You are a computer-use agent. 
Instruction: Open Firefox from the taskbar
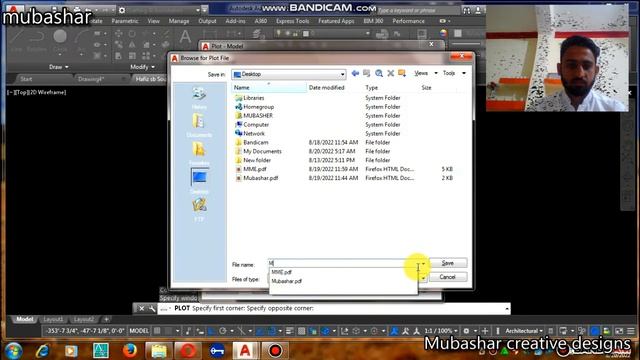pos(130,351)
